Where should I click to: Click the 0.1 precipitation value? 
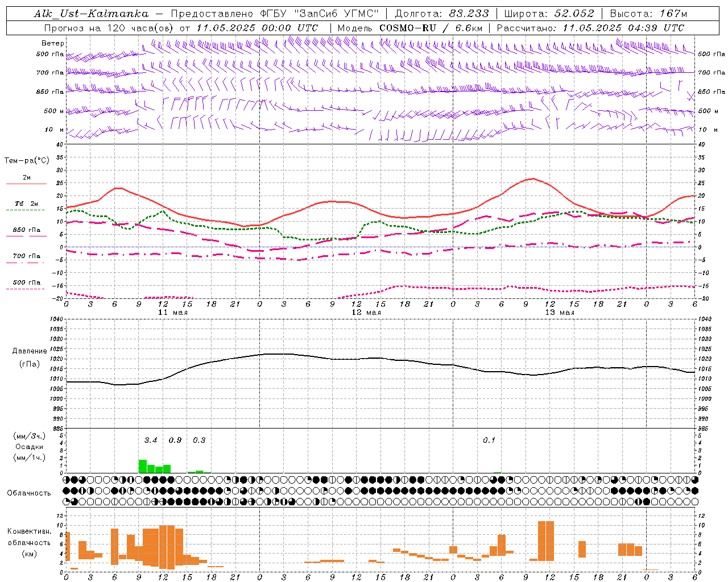(489, 440)
